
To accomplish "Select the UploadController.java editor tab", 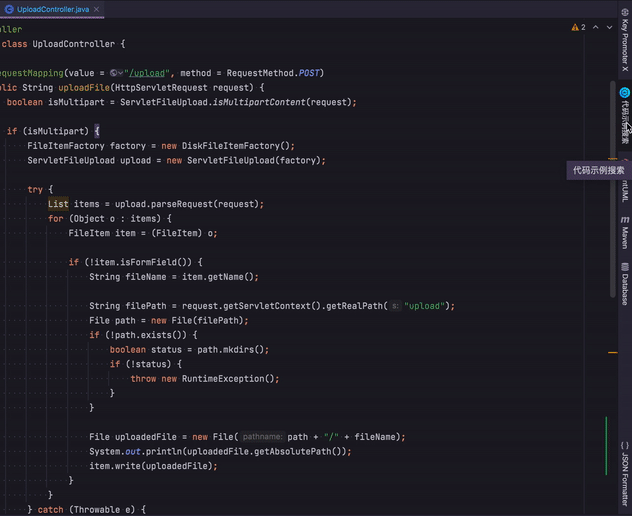I will click(52, 9).
